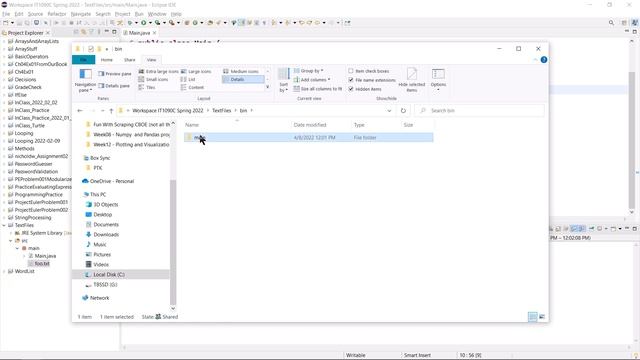The height and width of the screenshot is (360, 640).
Task: Click the Date modified column header
Action: 310,125
